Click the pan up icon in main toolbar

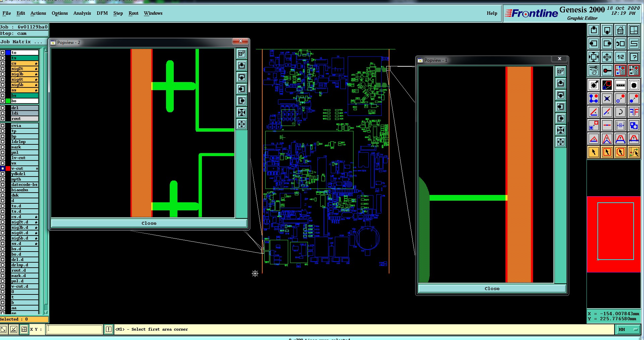click(x=594, y=30)
